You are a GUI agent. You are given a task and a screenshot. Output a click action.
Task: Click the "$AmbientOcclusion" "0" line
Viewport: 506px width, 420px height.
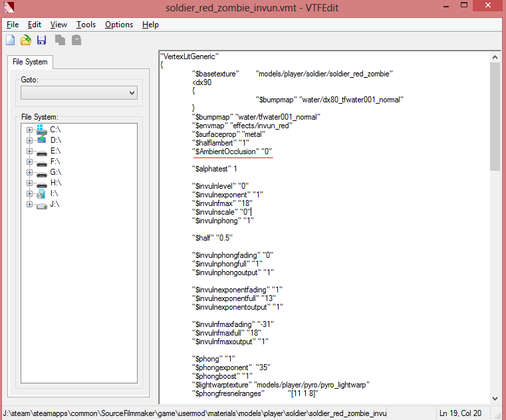pos(232,152)
